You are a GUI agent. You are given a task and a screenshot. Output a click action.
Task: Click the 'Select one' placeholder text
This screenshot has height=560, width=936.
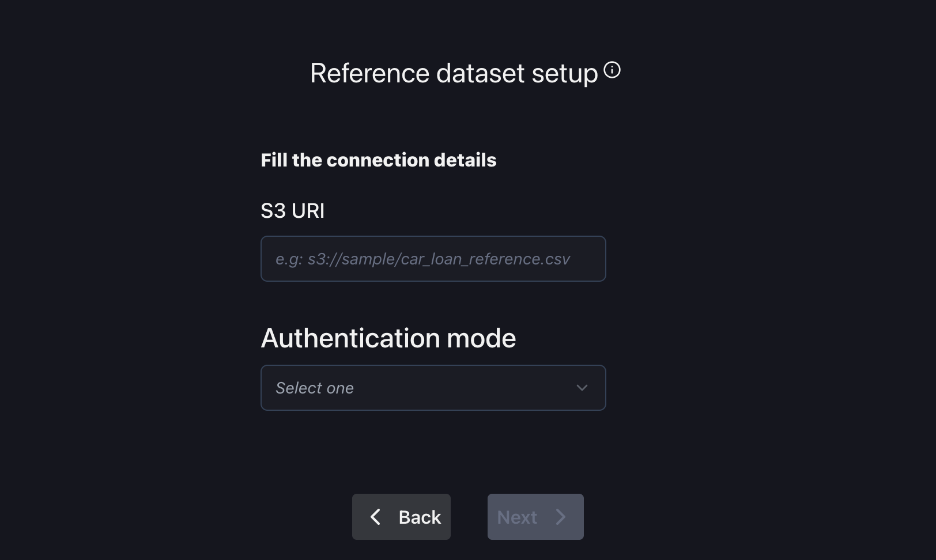pyautogui.click(x=315, y=388)
